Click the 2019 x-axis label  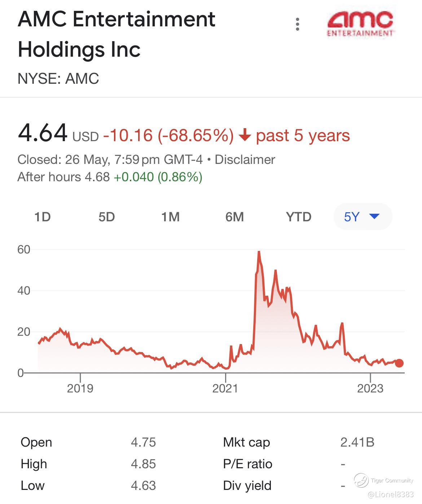pos(80,388)
